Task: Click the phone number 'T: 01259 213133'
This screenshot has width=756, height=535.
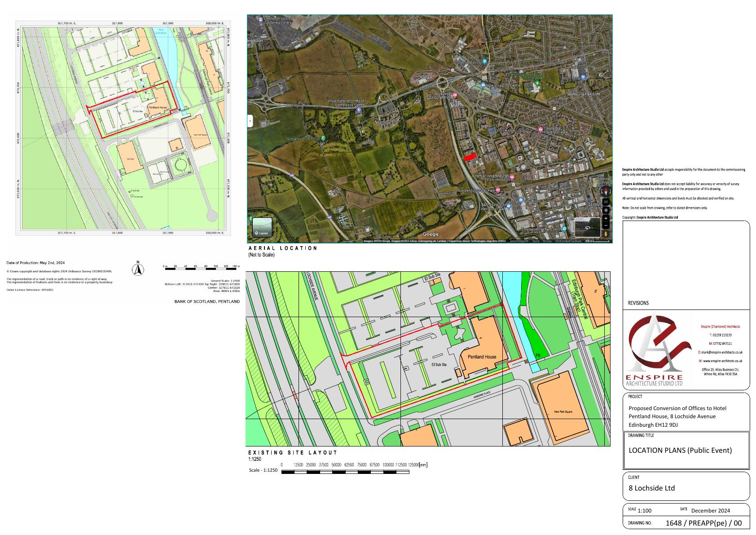Action: coord(721,335)
